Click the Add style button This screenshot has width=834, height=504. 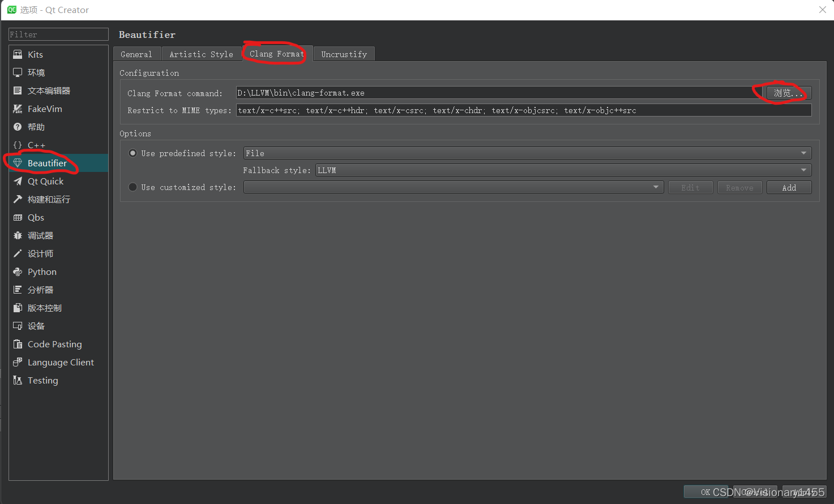coord(789,188)
